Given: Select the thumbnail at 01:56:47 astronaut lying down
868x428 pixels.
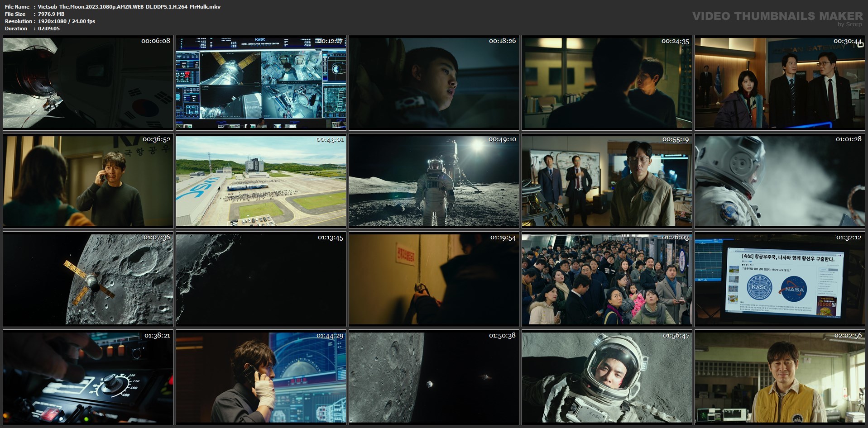Looking at the screenshot, I should point(607,377).
